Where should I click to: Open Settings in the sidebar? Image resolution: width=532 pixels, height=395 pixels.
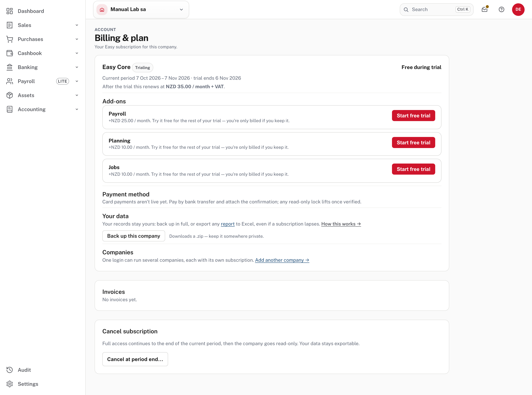click(x=28, y=384)
